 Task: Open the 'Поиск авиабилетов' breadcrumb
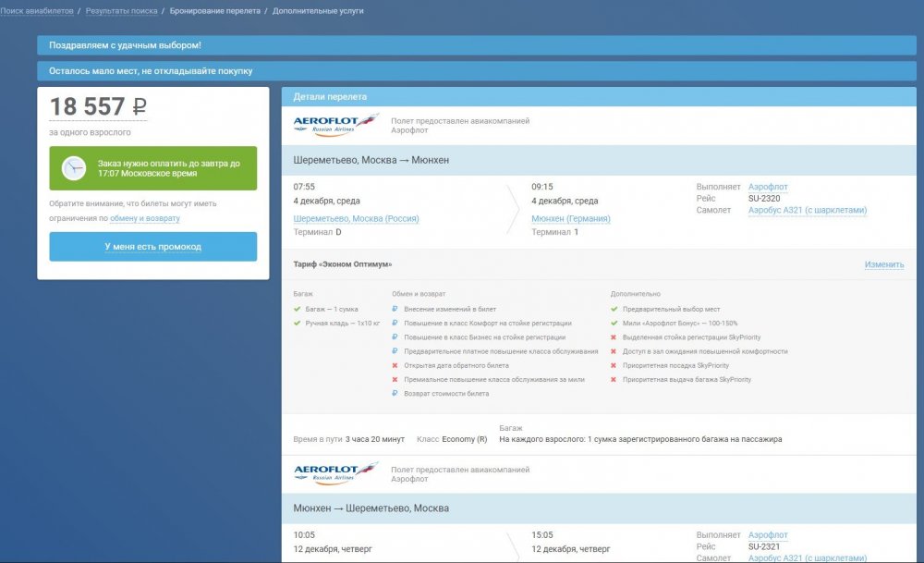pyautogui.click(x=37, y=10)
